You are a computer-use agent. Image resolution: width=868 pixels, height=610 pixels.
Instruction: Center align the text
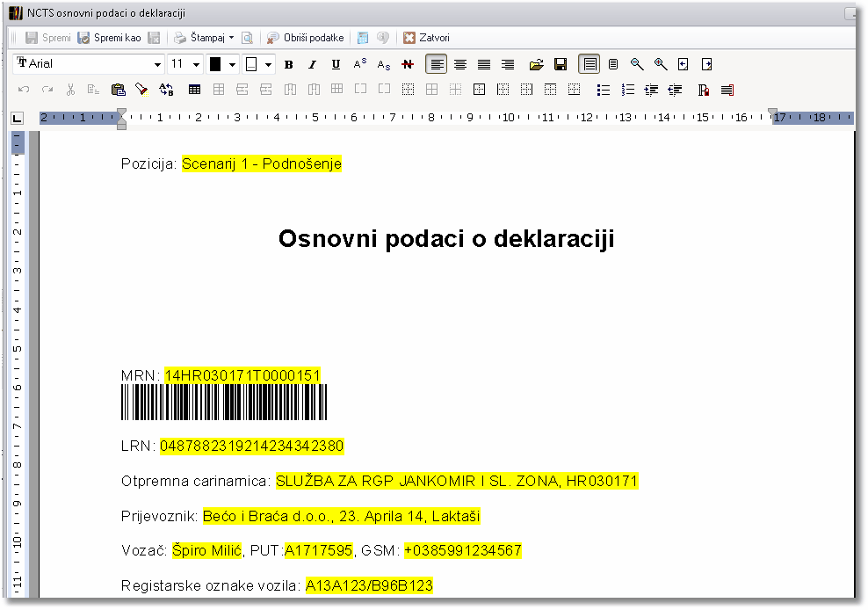pos(460,64)
